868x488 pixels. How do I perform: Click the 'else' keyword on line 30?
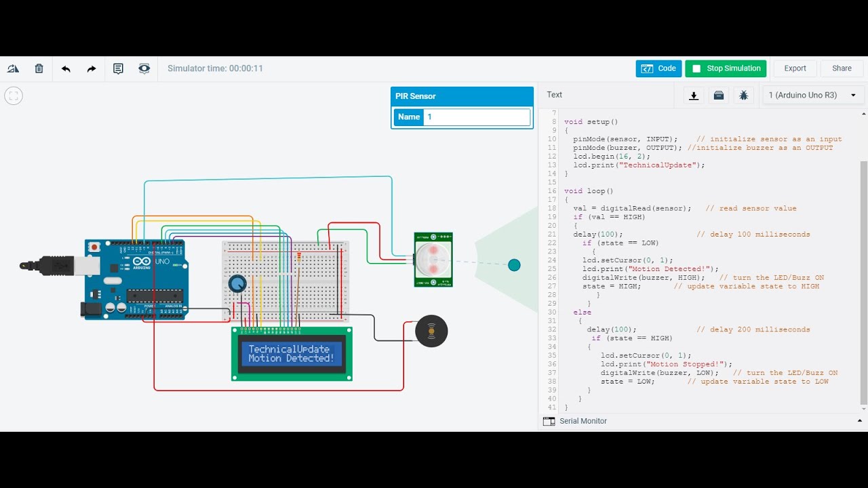coord(582,312)
